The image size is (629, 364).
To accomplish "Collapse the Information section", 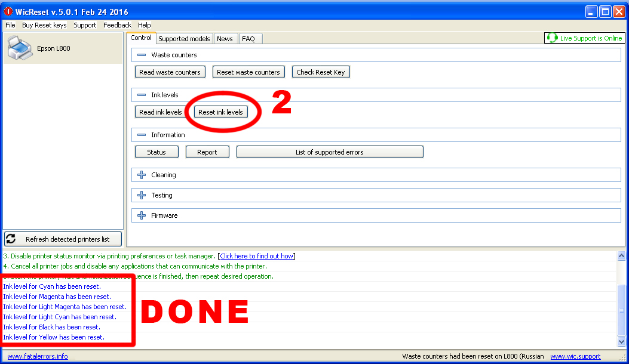I will coord(141,135).
